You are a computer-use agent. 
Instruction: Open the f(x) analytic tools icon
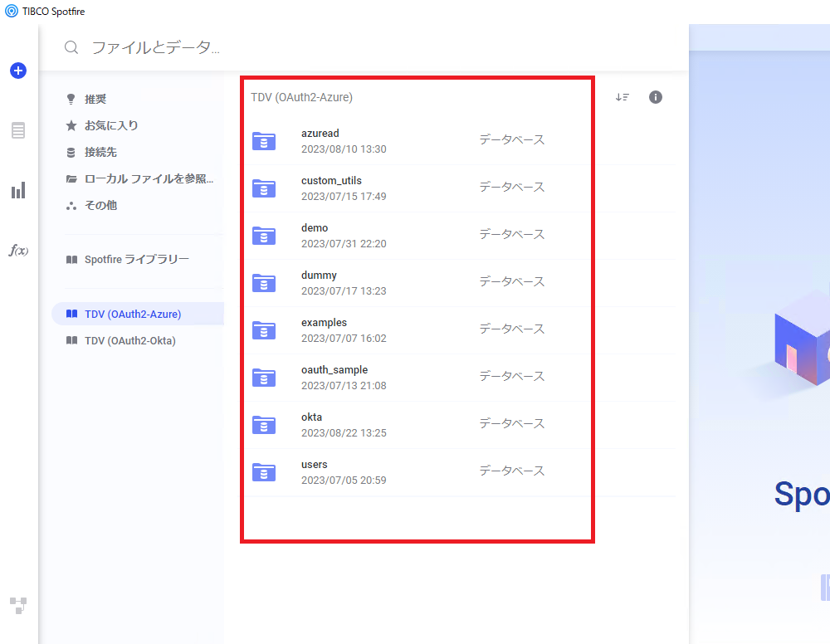tap(18, 251)
